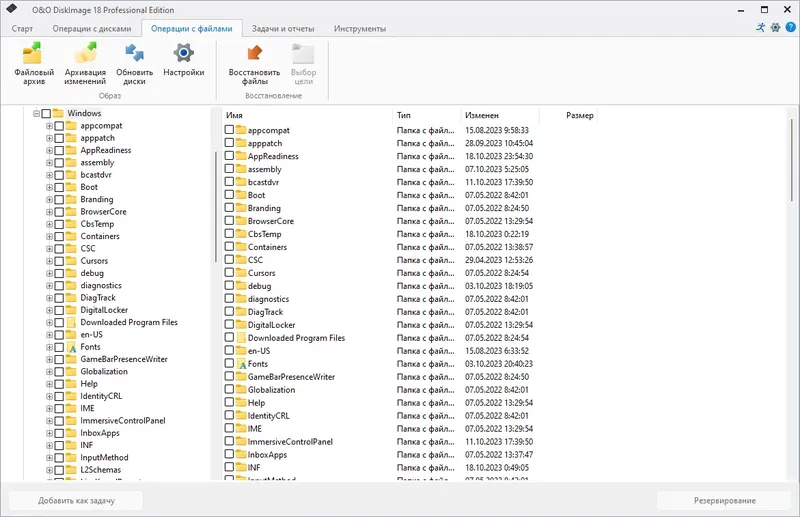The image size is (800, 517).
Task: Expand the Boot tree node
Action: coord(49,187)
